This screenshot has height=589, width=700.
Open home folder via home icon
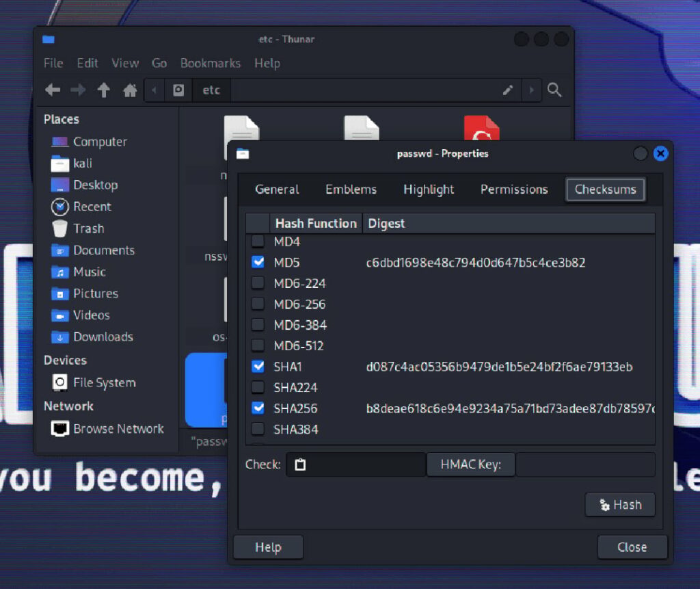(130, 90)
